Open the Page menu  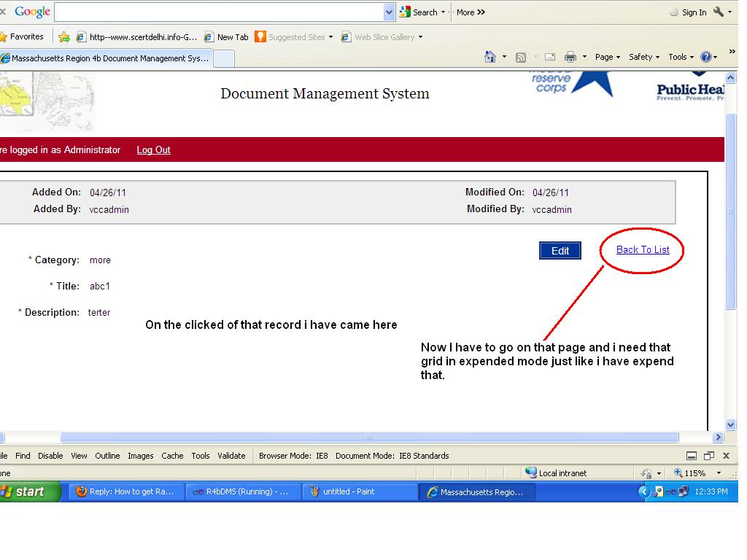[x=608, y=57]
